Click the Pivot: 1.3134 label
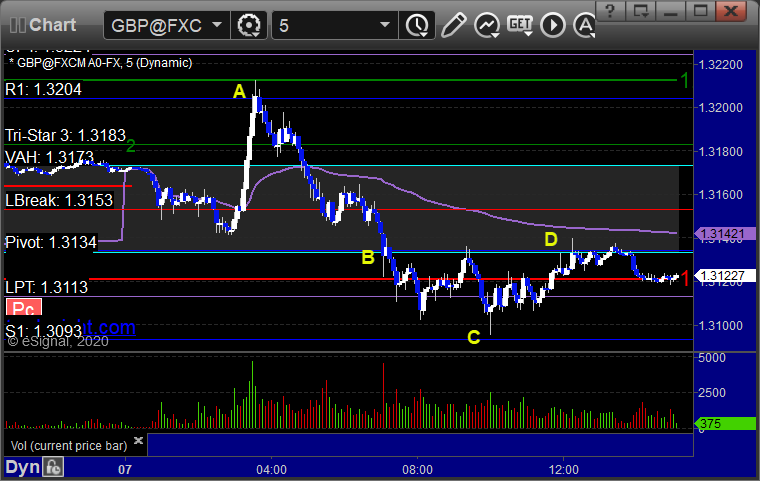The width and height of the screenshot is (760, 481). (x=51, y=242)
